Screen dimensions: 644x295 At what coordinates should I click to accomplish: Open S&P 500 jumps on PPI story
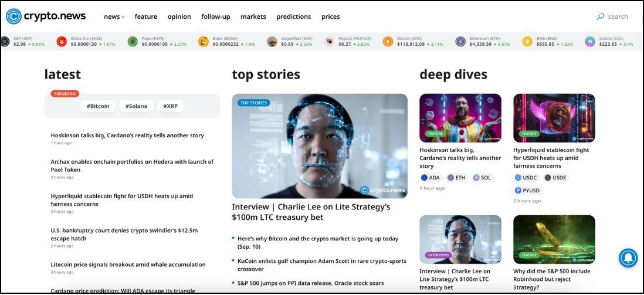[x=310, y=283]
